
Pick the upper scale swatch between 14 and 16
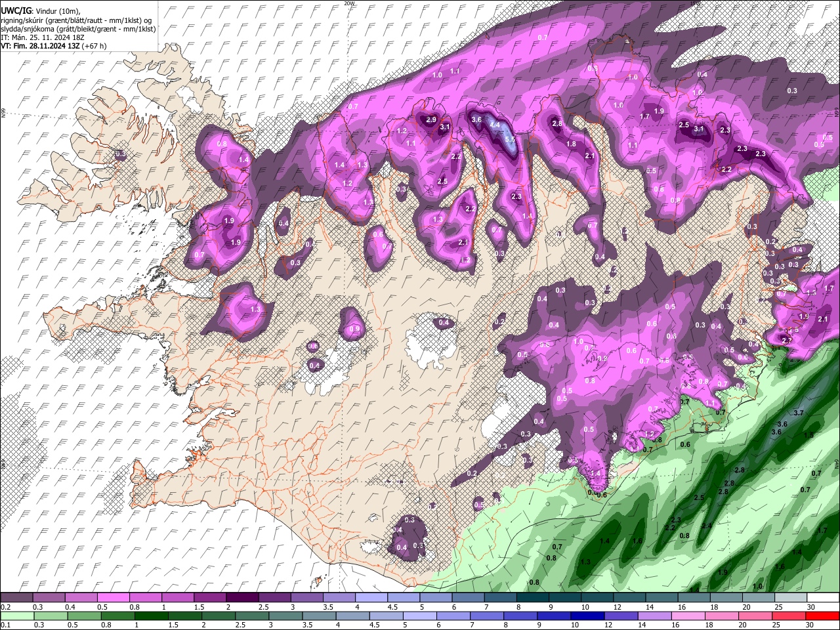[x=661, y=598]
